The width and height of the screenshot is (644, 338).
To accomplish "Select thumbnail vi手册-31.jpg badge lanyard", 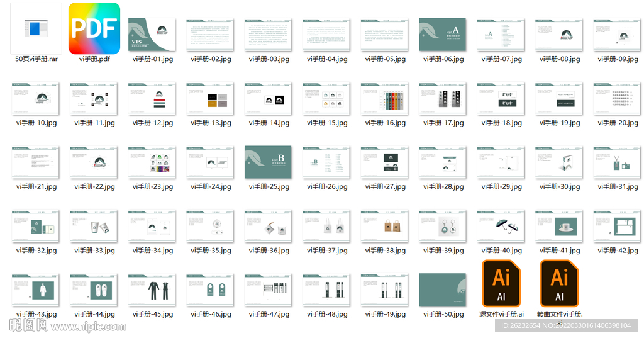I will click(618, 162).
